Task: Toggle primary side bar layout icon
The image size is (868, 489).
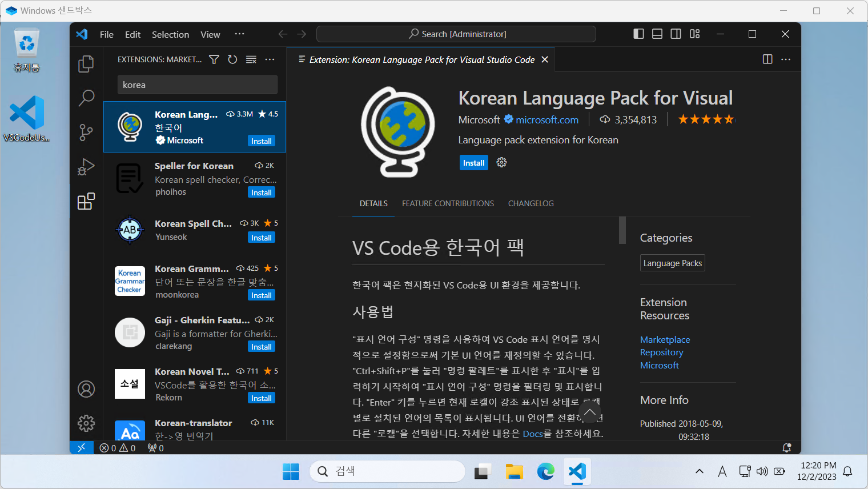Action: coord(638,34)
